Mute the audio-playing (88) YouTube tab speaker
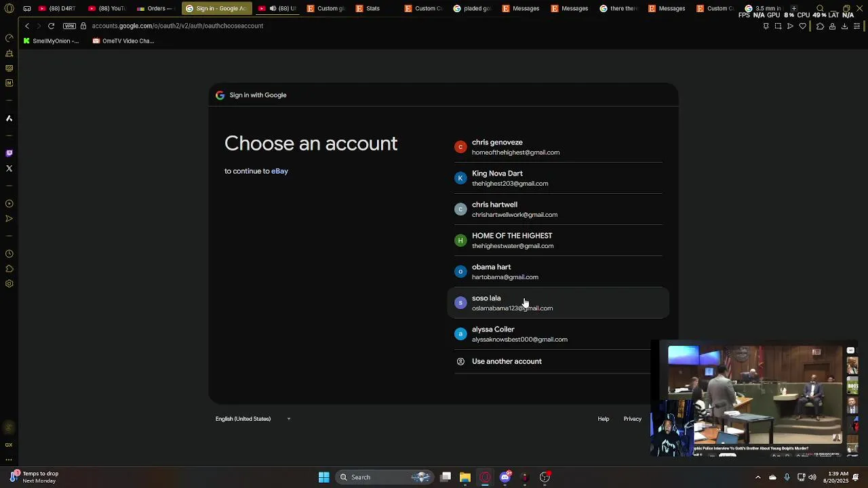The height and width of the screenshot is (488, 868). (x=273, y=8)
